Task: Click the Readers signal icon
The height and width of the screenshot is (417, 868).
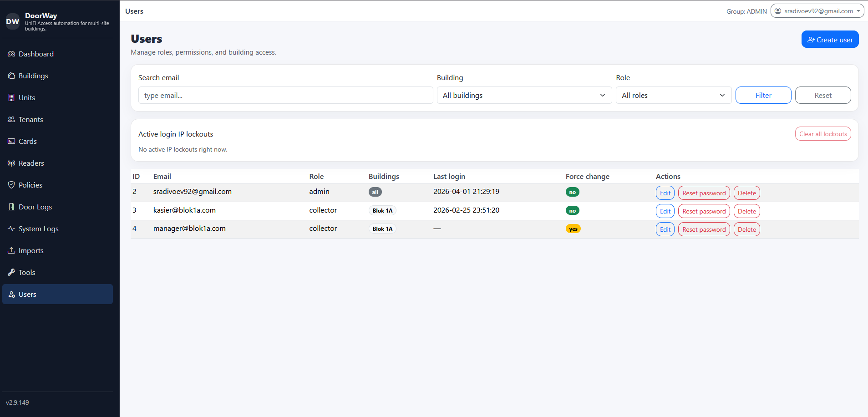Action: pyautogui.click(x=11, y=163)
